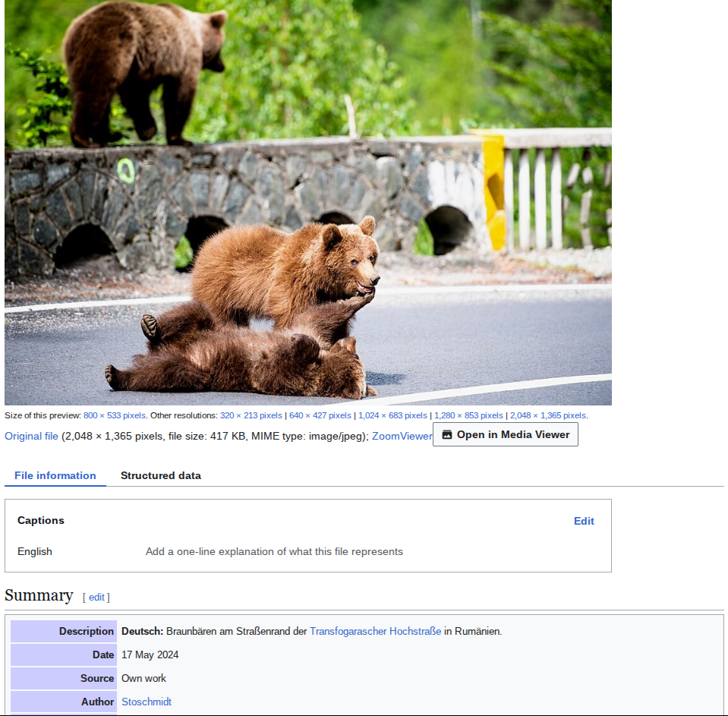Click the Captions heading
The image size is (728, 716).
pos(41,521)
